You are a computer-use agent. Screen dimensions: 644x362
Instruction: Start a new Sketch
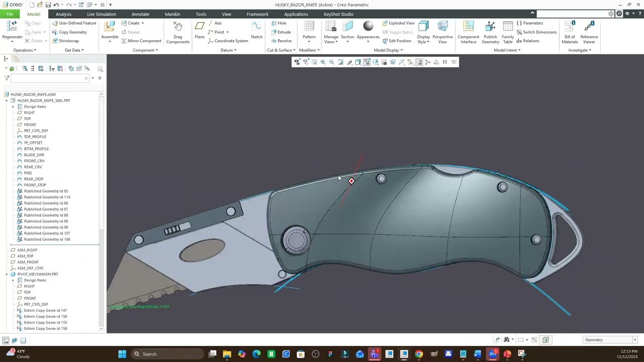click(x=257, y=30)
